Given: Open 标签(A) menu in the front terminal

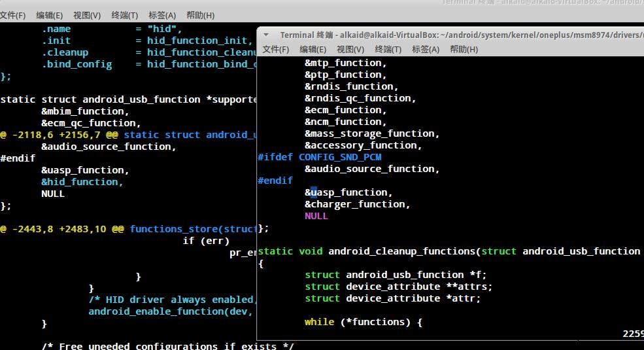Looking at the screenshot, I should 426,49.
